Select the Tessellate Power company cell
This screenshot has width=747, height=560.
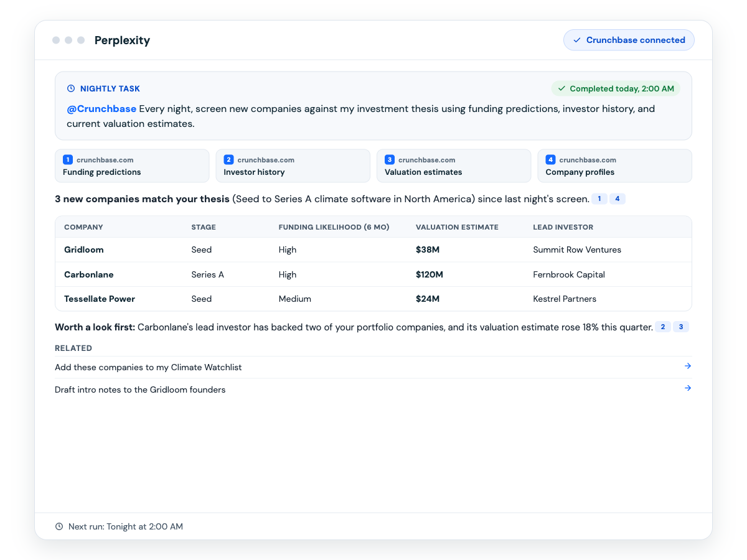click(100, 299)
